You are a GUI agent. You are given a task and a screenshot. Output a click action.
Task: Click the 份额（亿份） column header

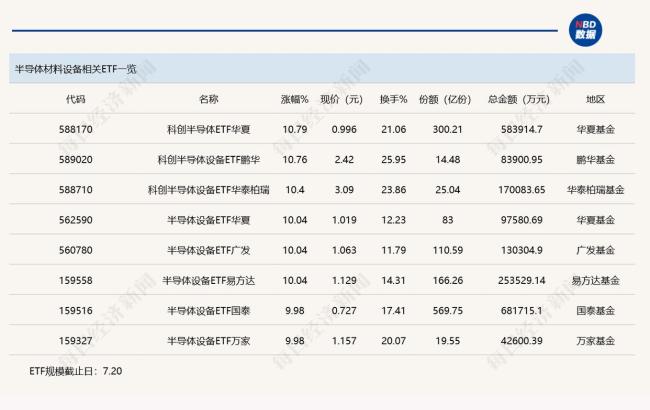click(x=445, y=99)
